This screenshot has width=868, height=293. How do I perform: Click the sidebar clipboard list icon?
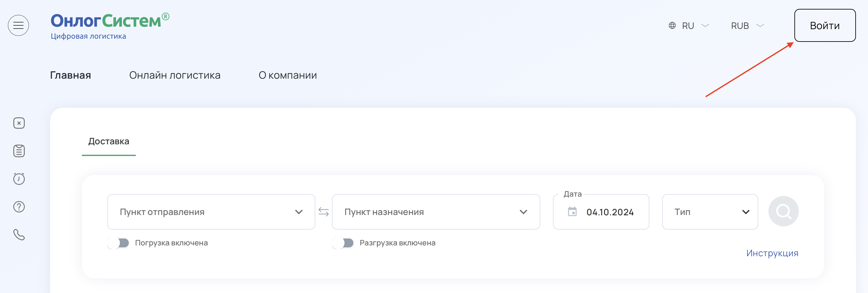[19, 151]
